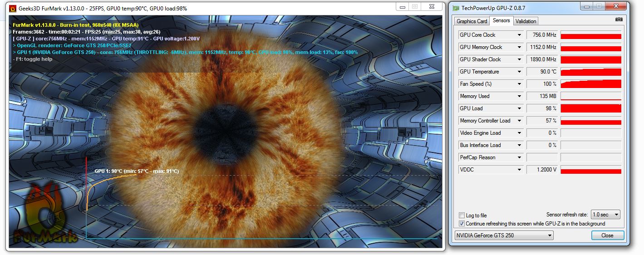644x255 pixels.
Task: Open NVIDIA GeForce GTS 250 GPU selector
Action: (504, 235)
